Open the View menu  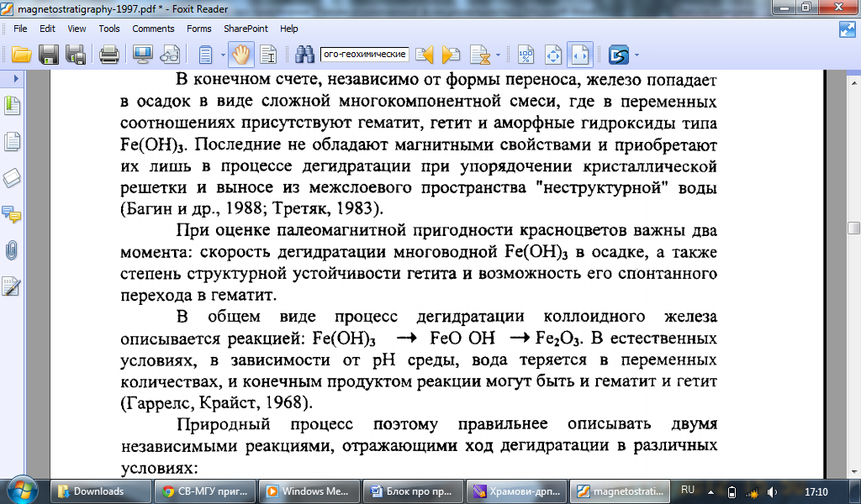(x=77, y=29)
